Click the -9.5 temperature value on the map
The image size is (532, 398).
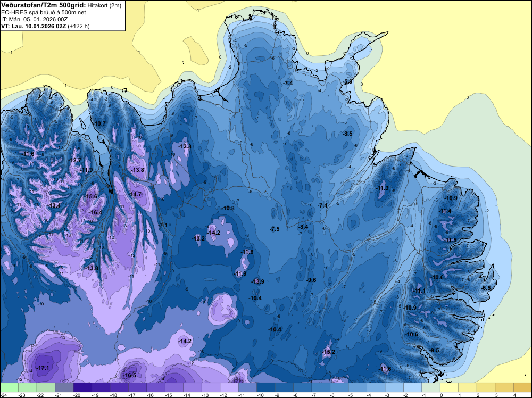434,350
